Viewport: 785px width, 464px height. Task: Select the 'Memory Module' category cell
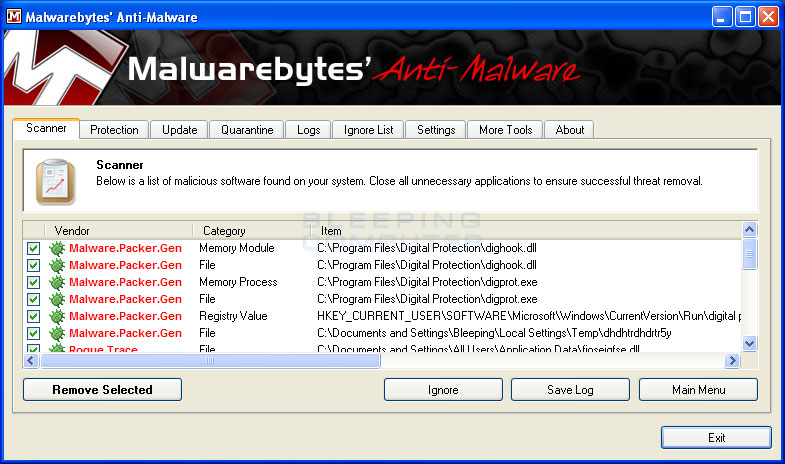tap(237, 248)
